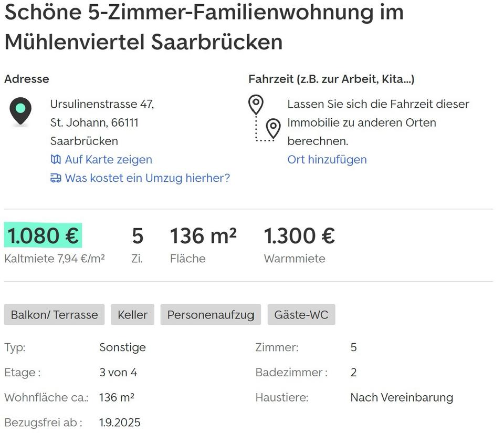
Task: Click the Etage value 3 von 4
Action: pyautogui.click(x=118, y=373)
